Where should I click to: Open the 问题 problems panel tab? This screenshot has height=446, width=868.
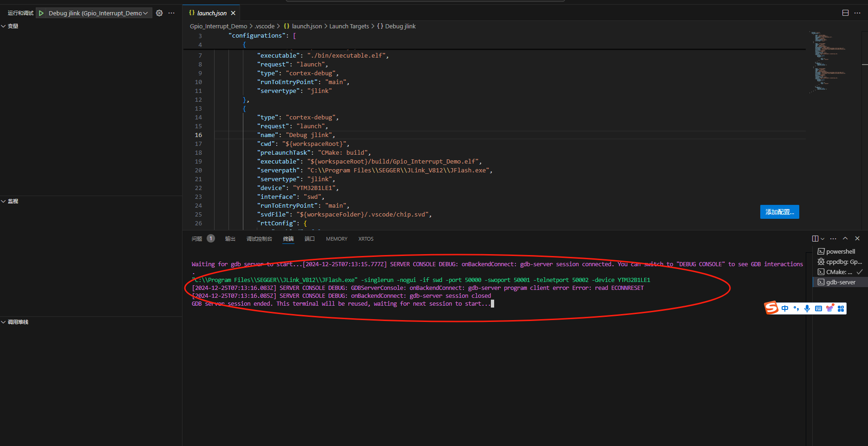click(197, 239)
